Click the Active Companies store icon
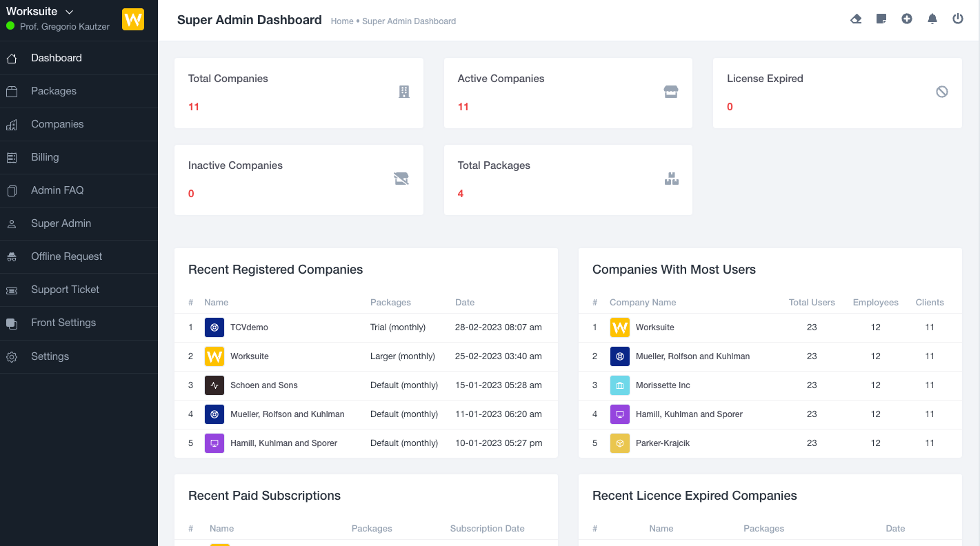 pyautogui.click(x=671, y=92)
